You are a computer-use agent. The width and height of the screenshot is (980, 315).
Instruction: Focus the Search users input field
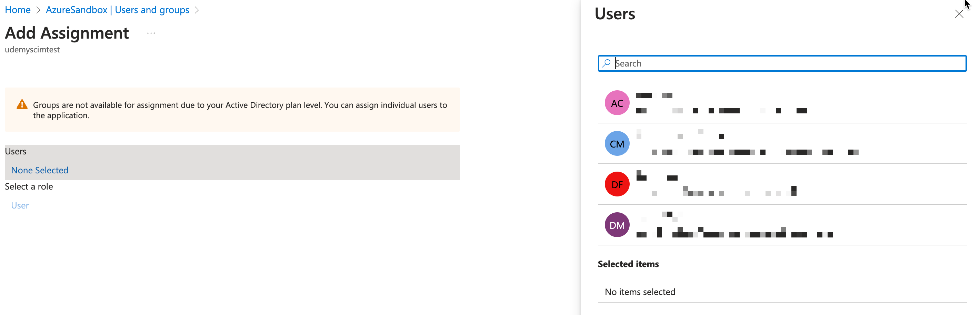click(788, 63)
